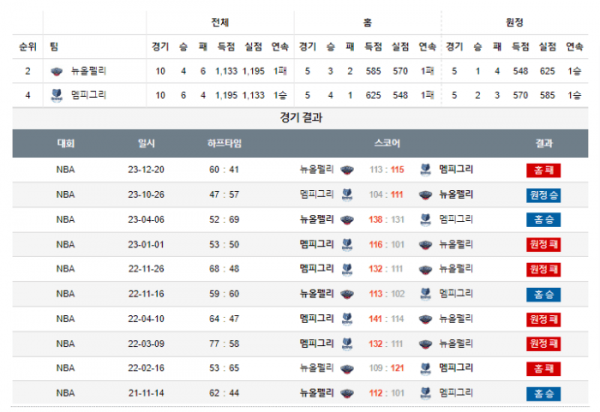The image size is (600, 412).
Task: Click the 스코어 column header
Action: [387, 143]
